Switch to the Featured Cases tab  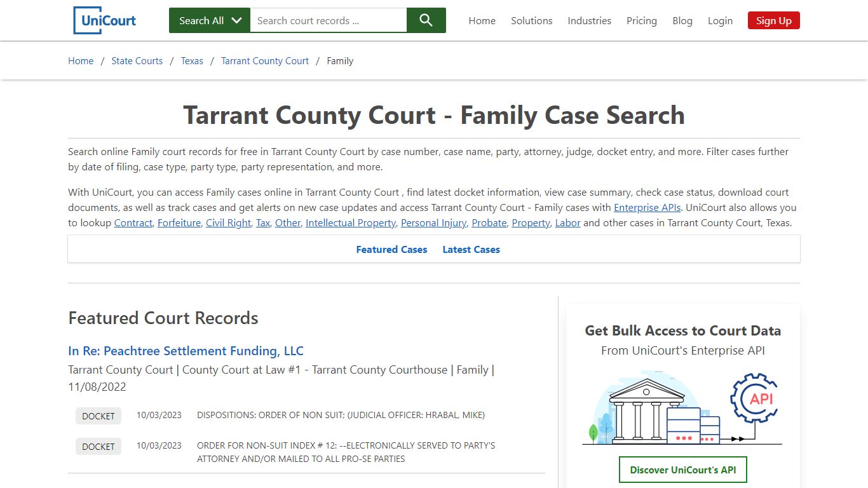(391, 250)
